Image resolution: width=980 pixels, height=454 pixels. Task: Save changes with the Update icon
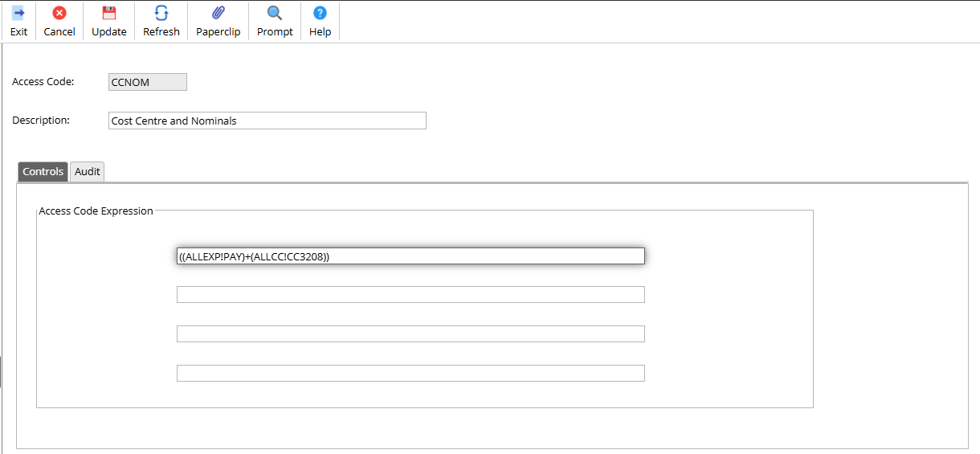pyautogui.click(x=109, y=14)
